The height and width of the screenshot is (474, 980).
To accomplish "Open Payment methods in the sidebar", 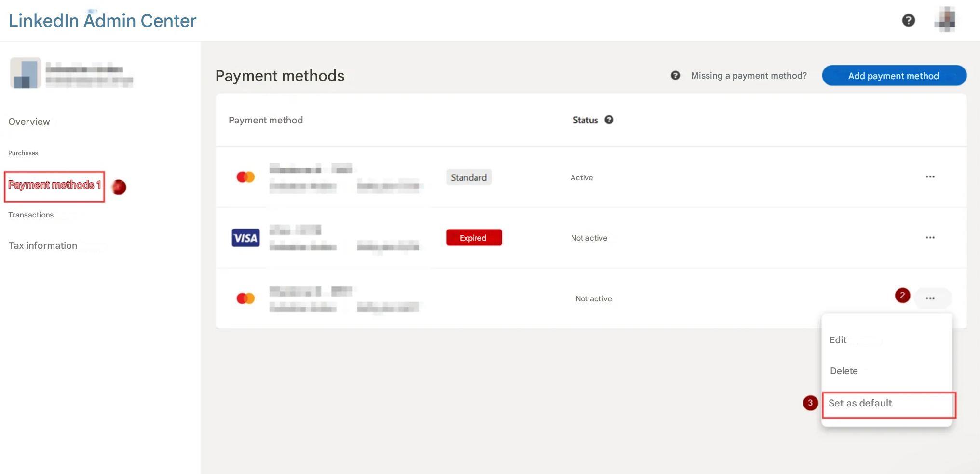I will (54, 186).
